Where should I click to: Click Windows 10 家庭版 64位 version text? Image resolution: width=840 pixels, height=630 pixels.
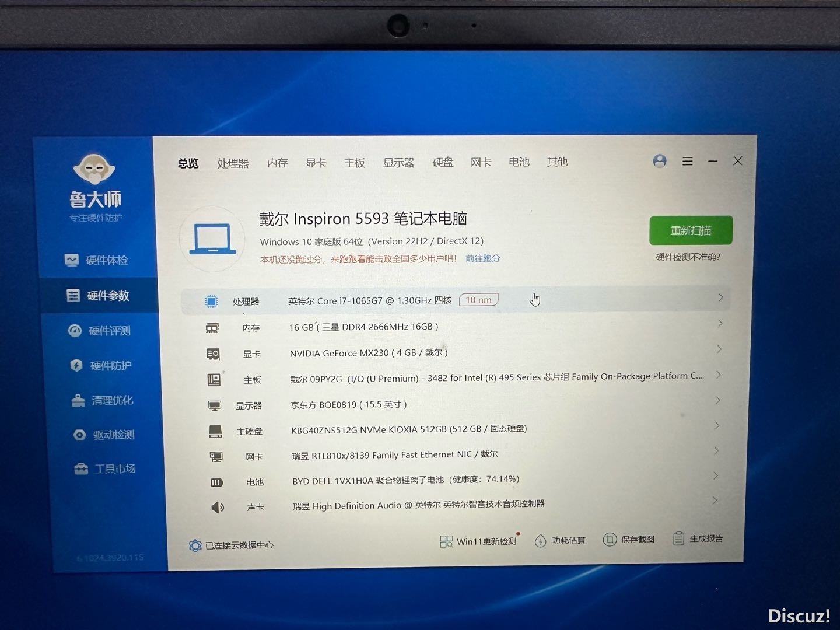pos(372,242)
